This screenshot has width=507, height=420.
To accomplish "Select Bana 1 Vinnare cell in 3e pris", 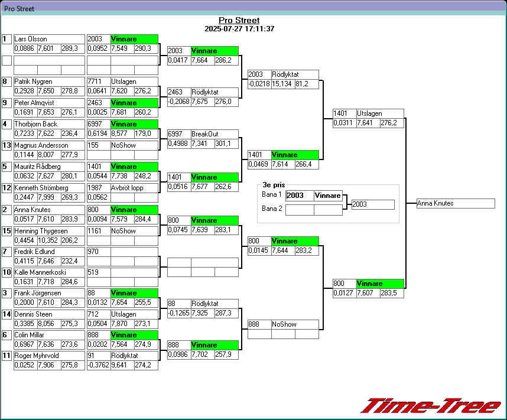I will pyautogui.click(x=328, y=196).
